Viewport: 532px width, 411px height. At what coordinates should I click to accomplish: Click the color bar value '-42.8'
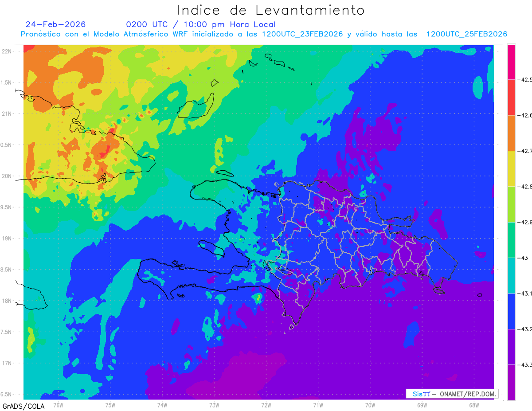point(525,187)
